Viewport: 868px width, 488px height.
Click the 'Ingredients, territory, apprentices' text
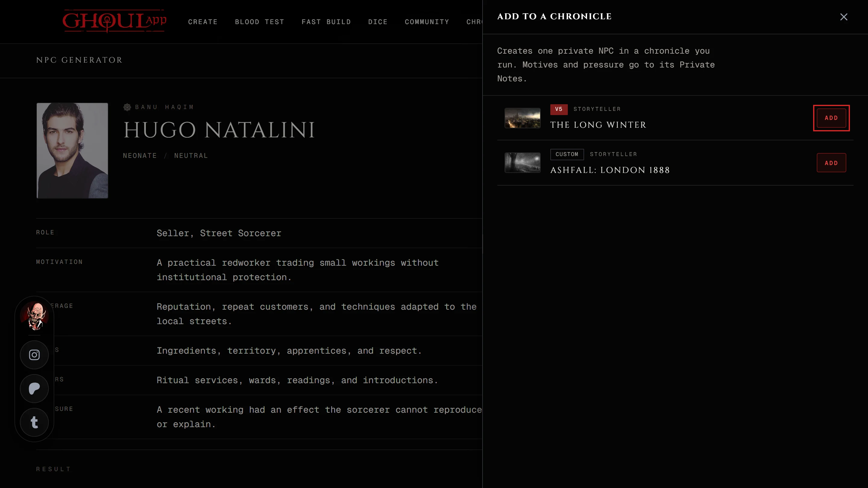[289, 351]
